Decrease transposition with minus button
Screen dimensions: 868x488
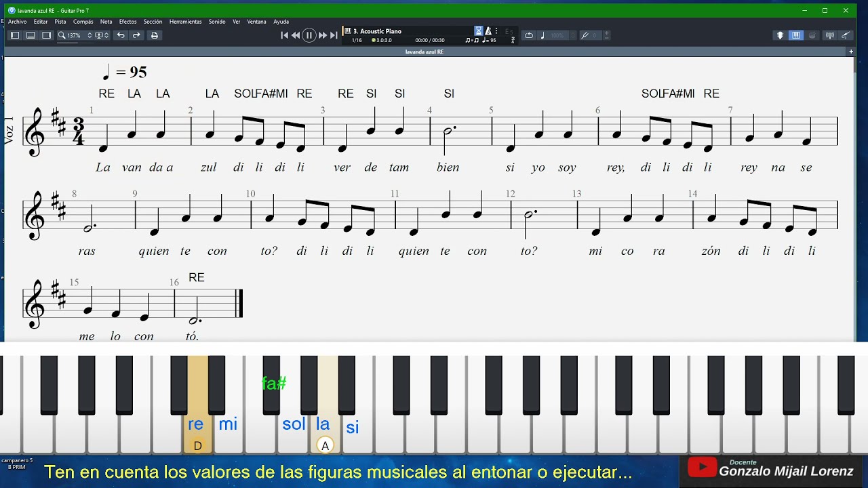coord(606,37)
